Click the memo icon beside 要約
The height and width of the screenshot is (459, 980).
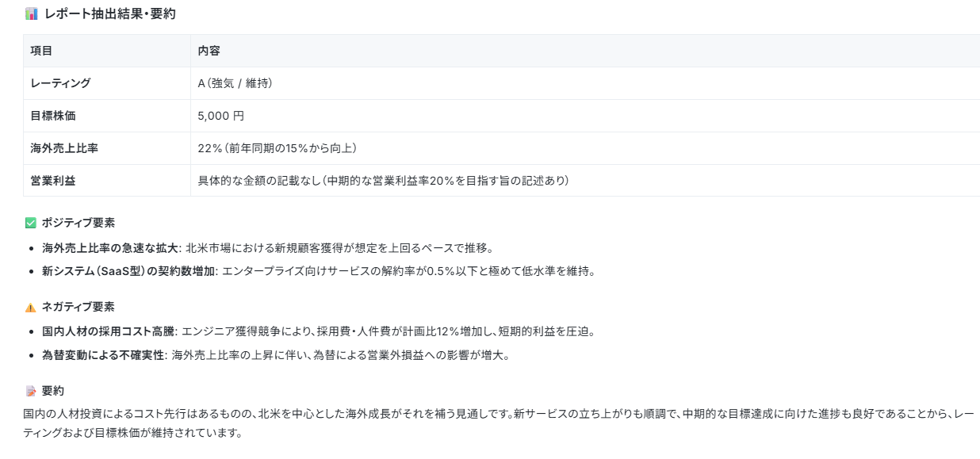(x=31, y=391)
